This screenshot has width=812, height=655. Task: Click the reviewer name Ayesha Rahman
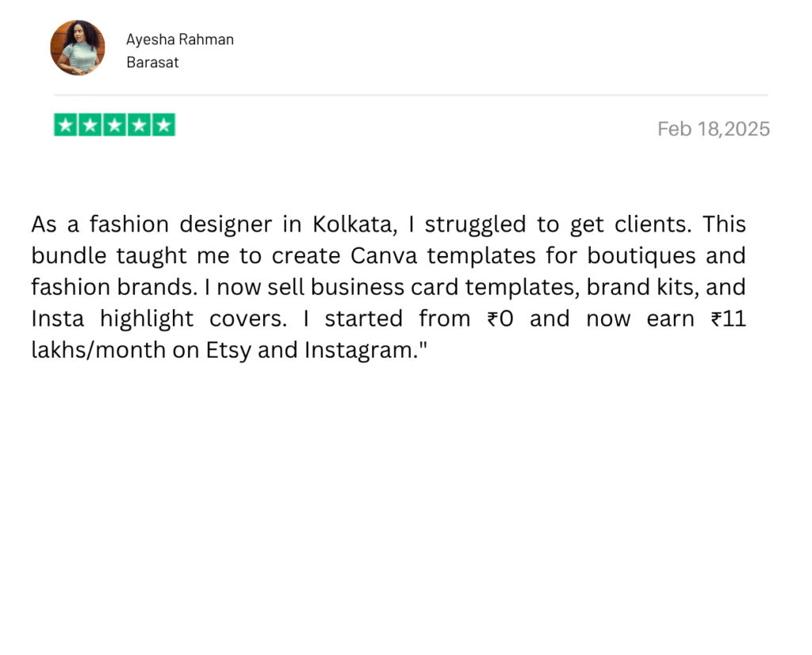[180, 40]
